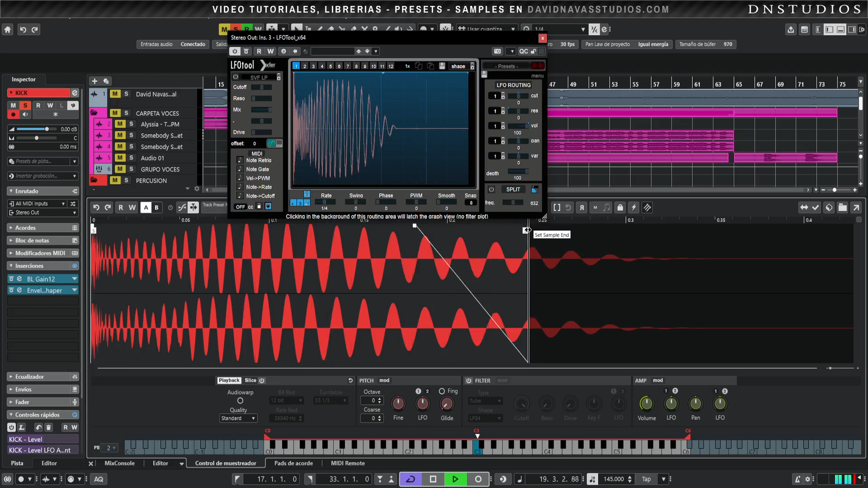Screen dimensions: 868x488
Task: Click the snapshot camera icon in plugin header
Action: tap(497, 51)
